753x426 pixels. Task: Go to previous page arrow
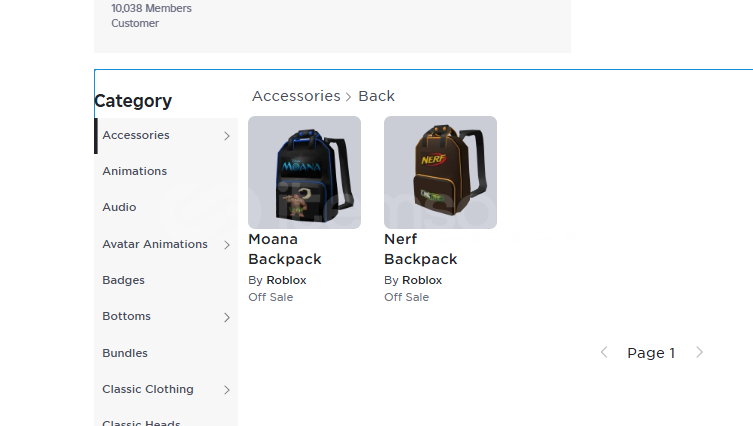click(604, 353)
